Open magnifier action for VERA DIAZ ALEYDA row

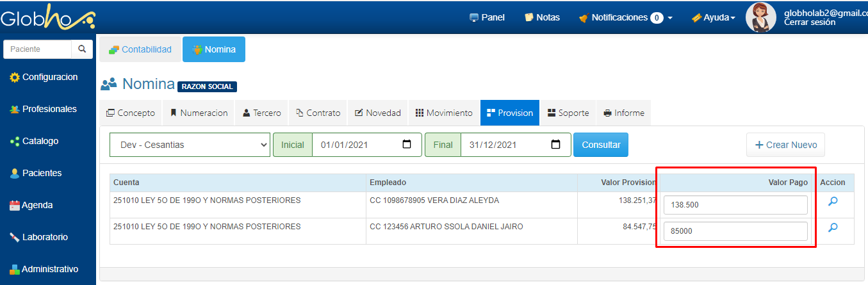[833, 201]
